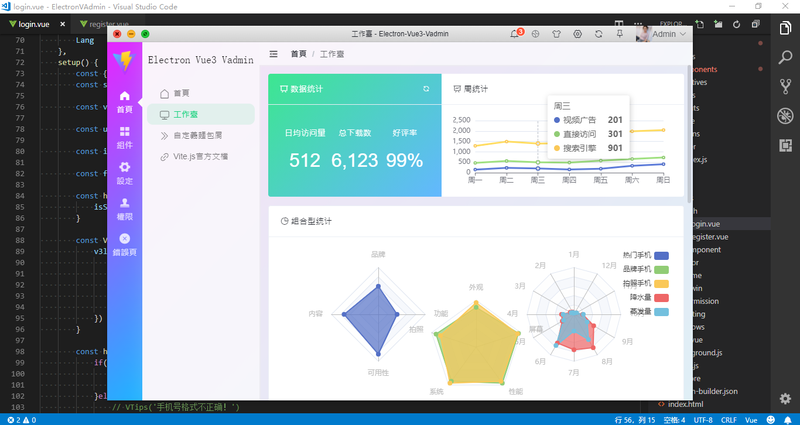Close the login.vue editor tab
Screen dimensions: 800x425
point(62,24)
